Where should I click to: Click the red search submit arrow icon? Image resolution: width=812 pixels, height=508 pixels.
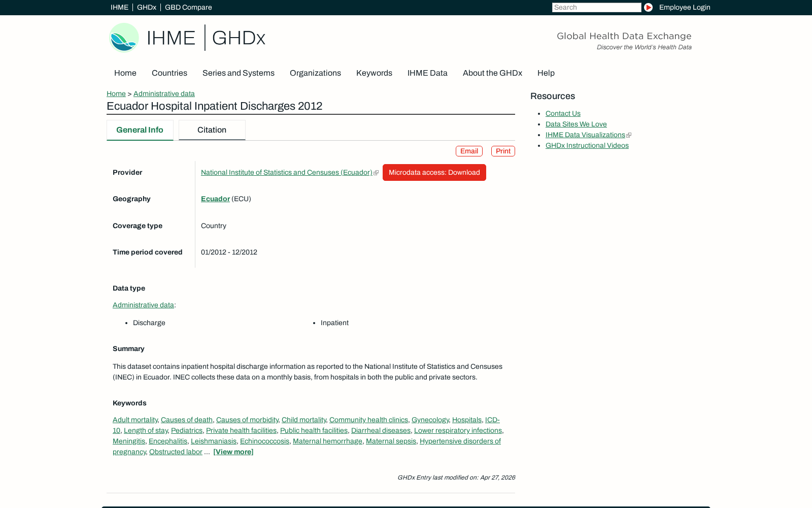click(x=648, y=7)
